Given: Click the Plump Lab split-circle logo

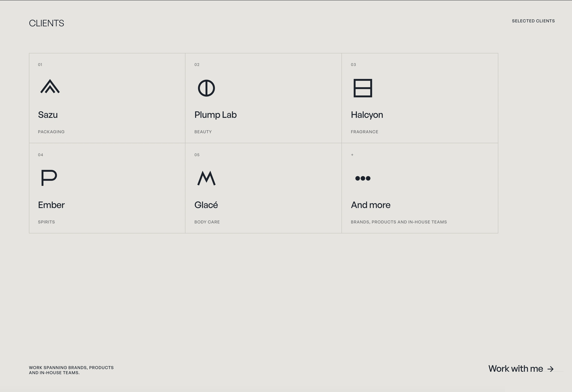Looking at the screenshot, I should coord(206,88).
